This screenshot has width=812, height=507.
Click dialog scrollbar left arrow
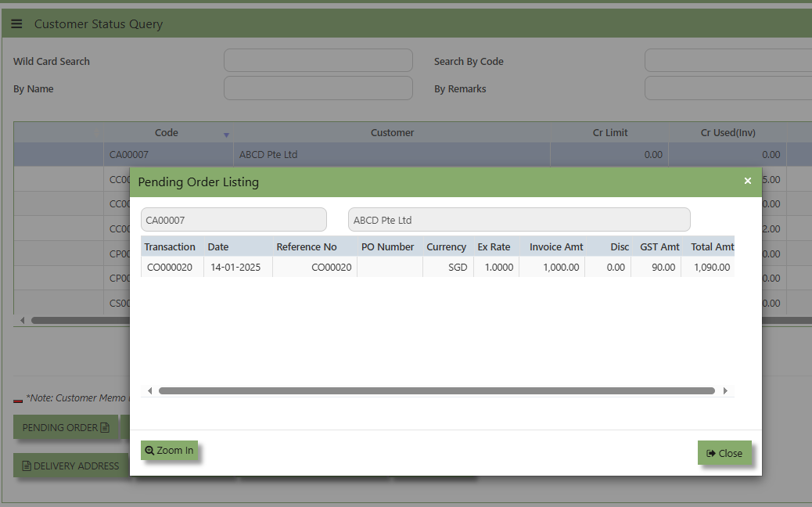(x=149, y=390)
